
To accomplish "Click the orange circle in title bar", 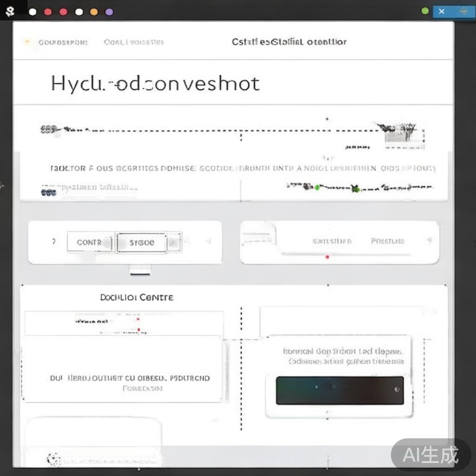I will pyautogui.click(x=94, y=12).
